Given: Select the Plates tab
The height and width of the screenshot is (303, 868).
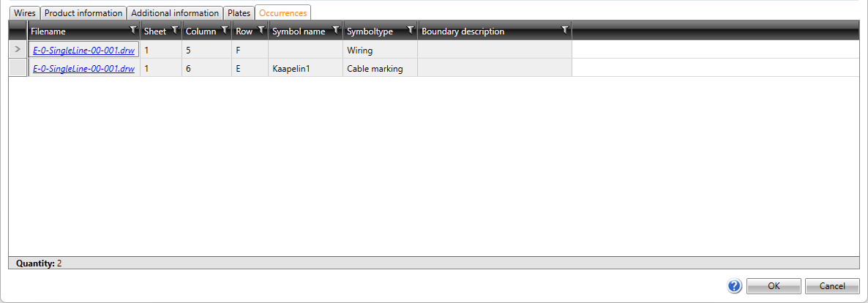Looking at the screenshot, I should (239, 13).
